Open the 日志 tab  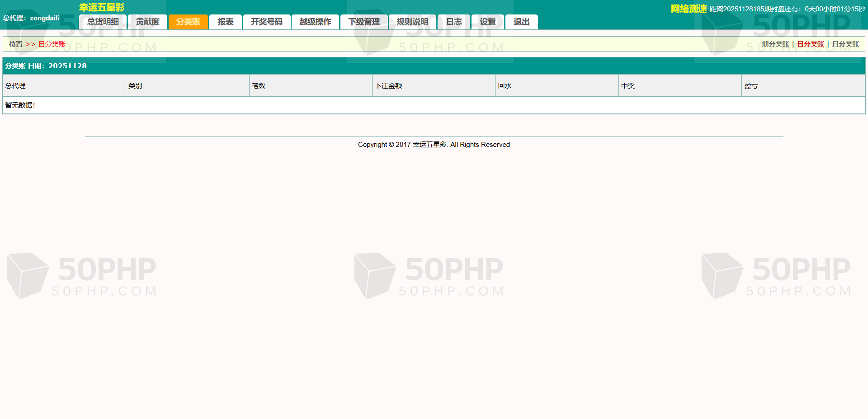point(454,22)
